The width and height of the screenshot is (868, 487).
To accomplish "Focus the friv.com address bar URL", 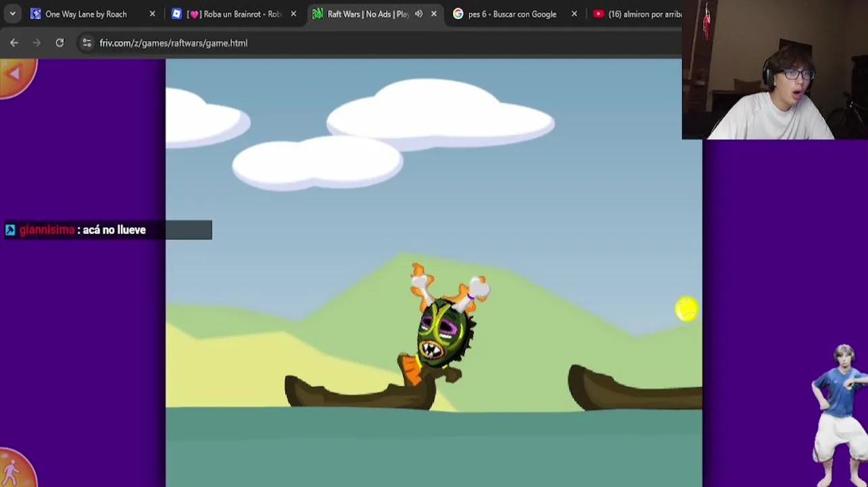I will point(173,43).
